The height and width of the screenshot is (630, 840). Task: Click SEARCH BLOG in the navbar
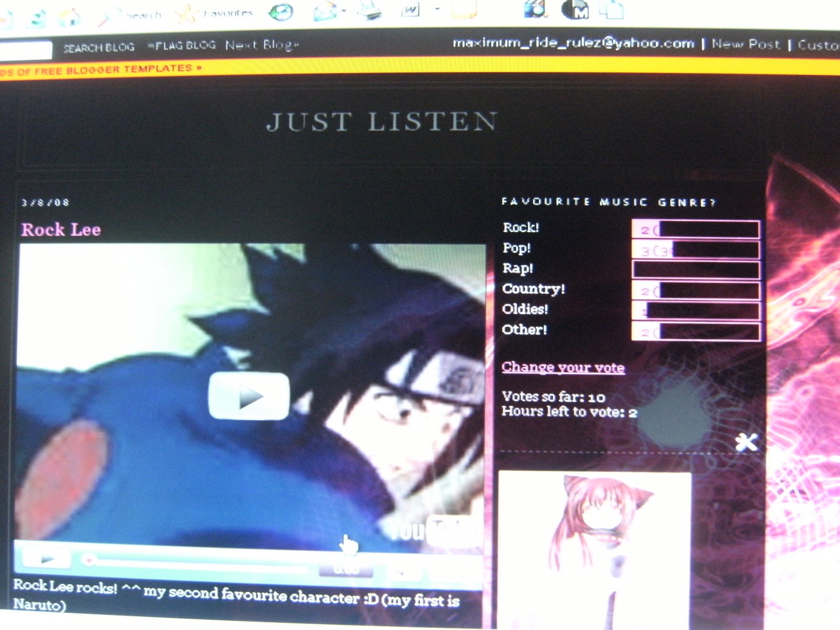(x=99, y=47)
